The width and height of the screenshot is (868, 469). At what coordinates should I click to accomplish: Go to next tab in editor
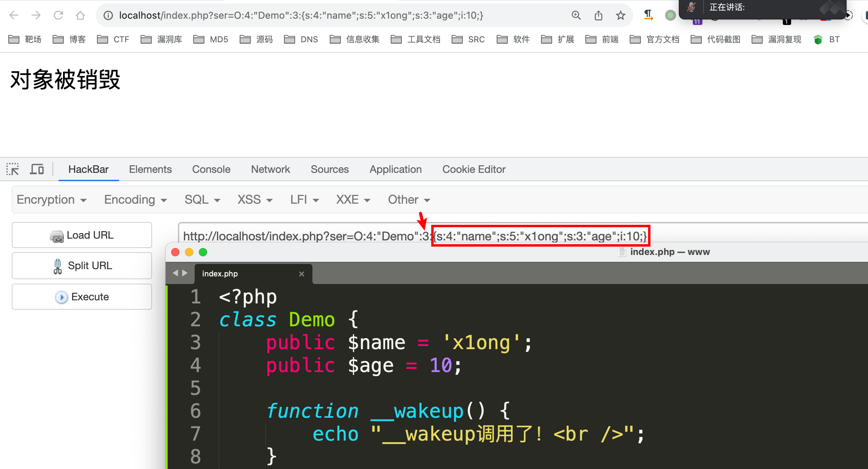[185, 273]
